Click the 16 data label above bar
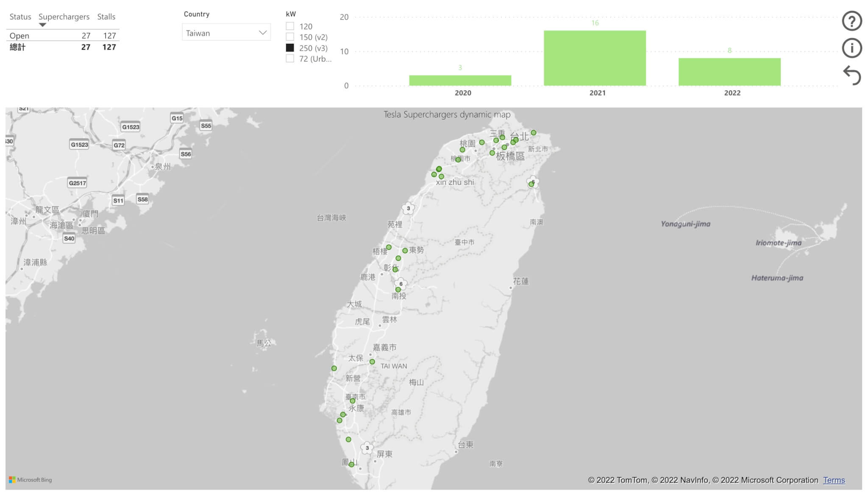 [x=595, y=23]
